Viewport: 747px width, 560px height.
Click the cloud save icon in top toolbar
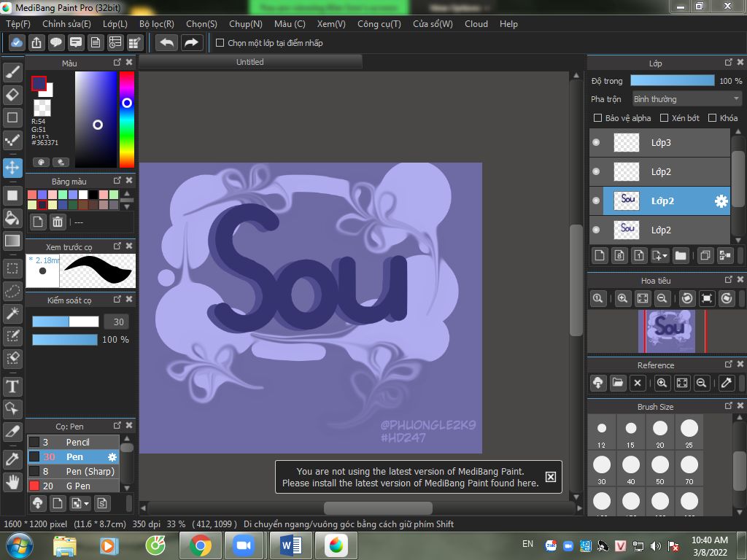17,43
